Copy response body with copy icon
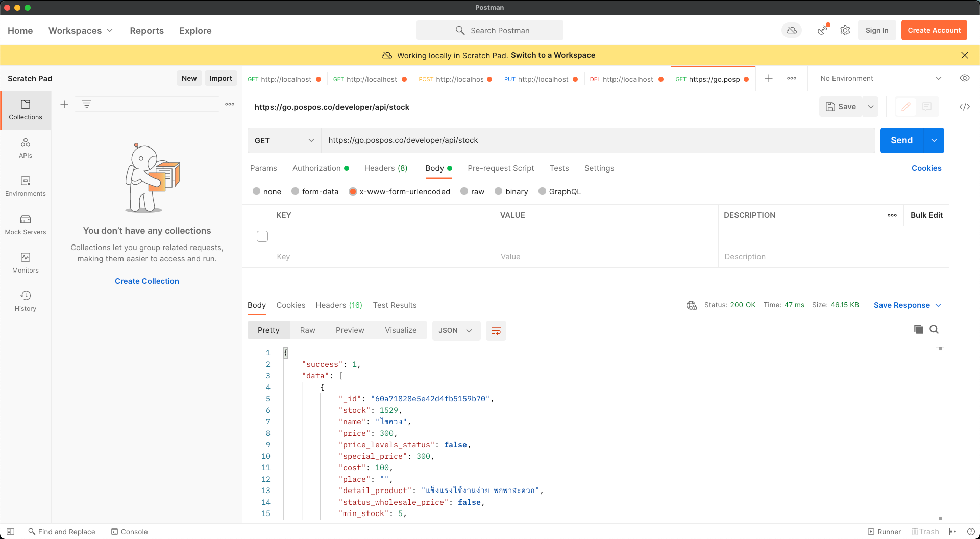Screen dimensions: 980x539 pyautogui.click(x=918, y=329)
